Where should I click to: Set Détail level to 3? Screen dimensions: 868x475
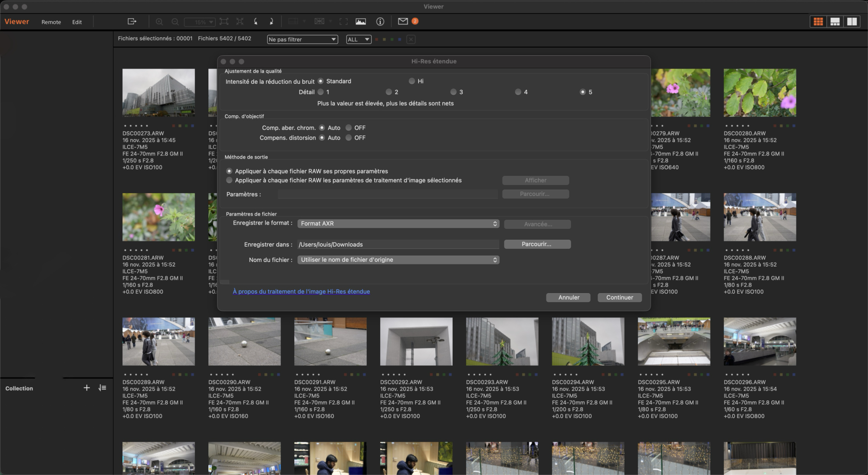pos(454,92)
